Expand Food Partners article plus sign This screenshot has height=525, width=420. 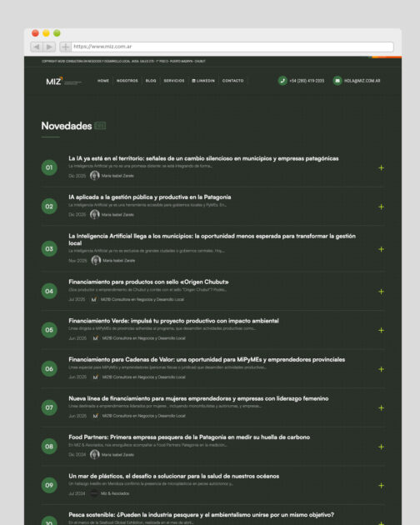point(381,447)
